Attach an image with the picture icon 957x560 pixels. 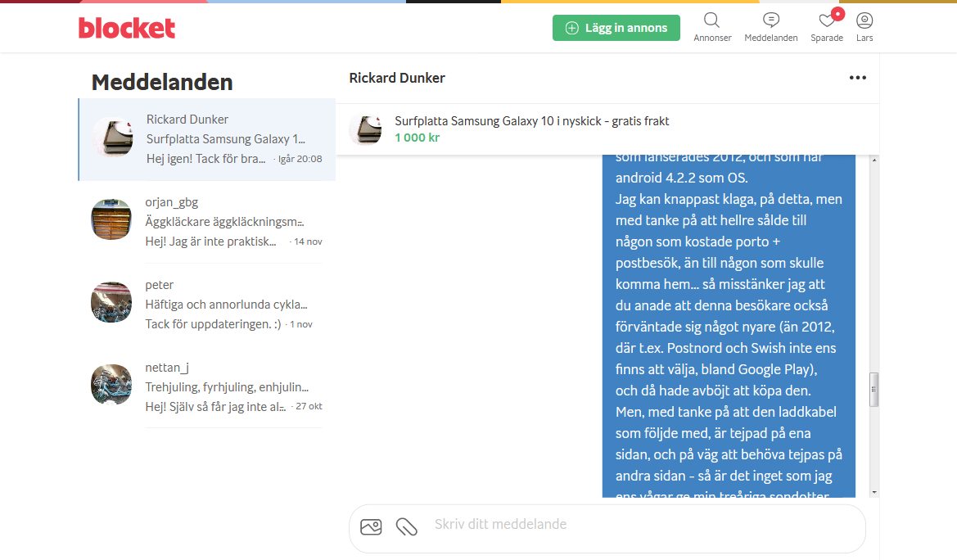tap(371, 526)
